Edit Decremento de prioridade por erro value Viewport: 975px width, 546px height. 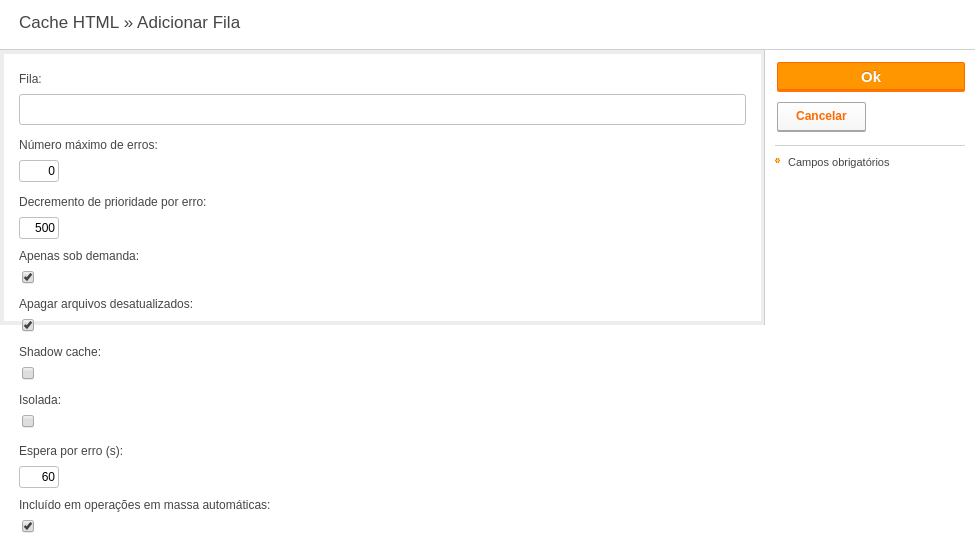tap(39, 228)
